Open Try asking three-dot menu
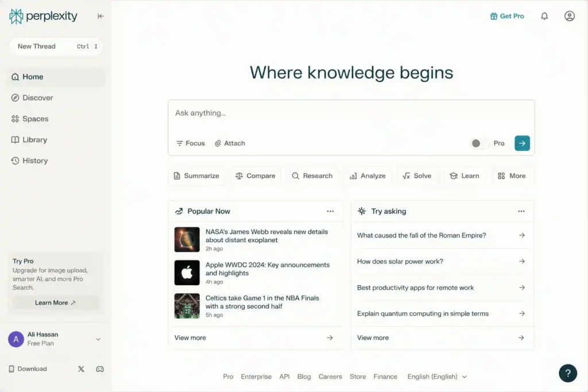 pyautogui.click(x=521, y=211)
